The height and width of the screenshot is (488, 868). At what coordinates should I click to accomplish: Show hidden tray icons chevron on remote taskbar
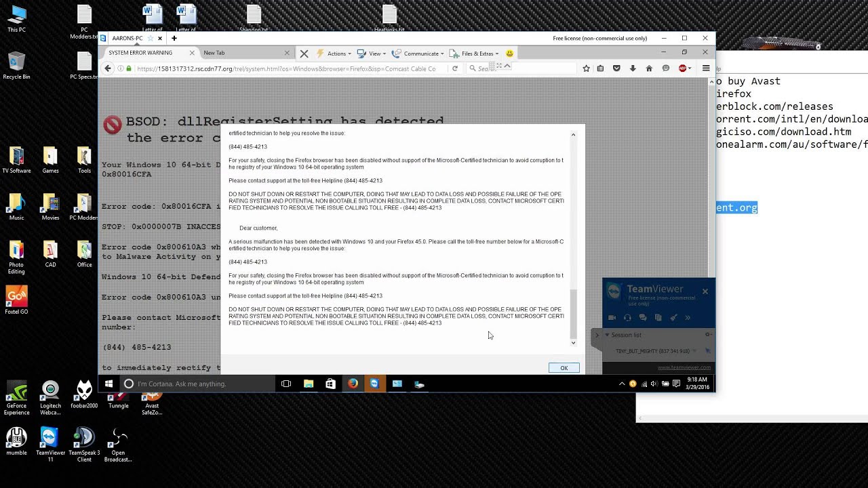pyautogui.click(x=622, y=384)
